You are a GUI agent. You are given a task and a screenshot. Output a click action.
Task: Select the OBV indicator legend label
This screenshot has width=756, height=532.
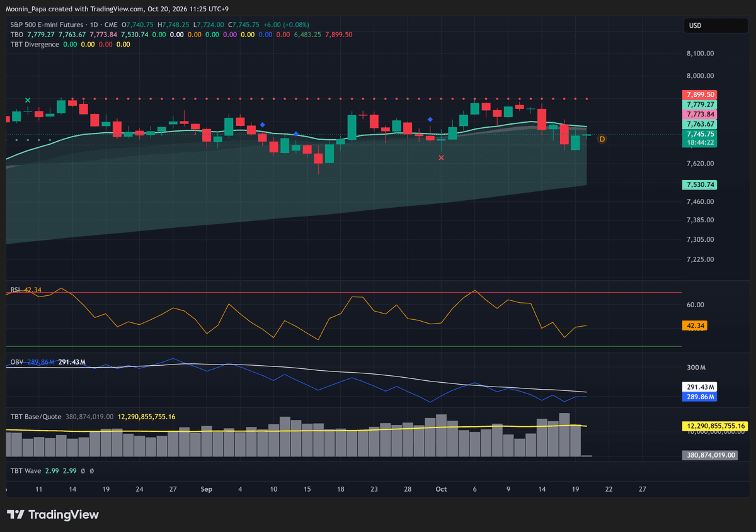pos(17,362)
